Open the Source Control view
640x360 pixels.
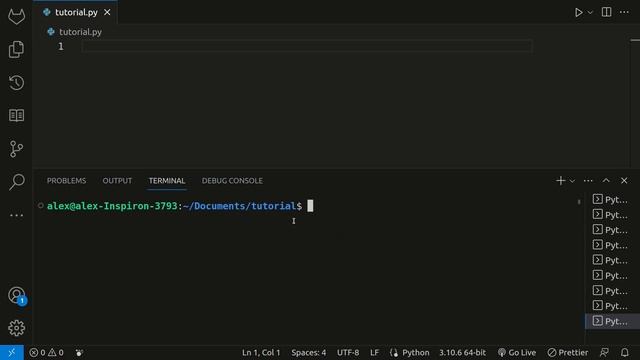[x=16, y=149]
